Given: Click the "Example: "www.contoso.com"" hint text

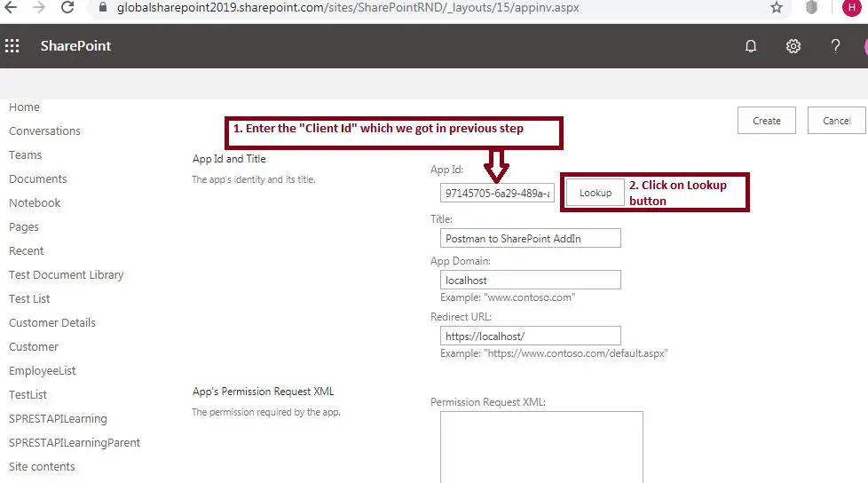Looking at the screenshot, I should tap(508, 297).
